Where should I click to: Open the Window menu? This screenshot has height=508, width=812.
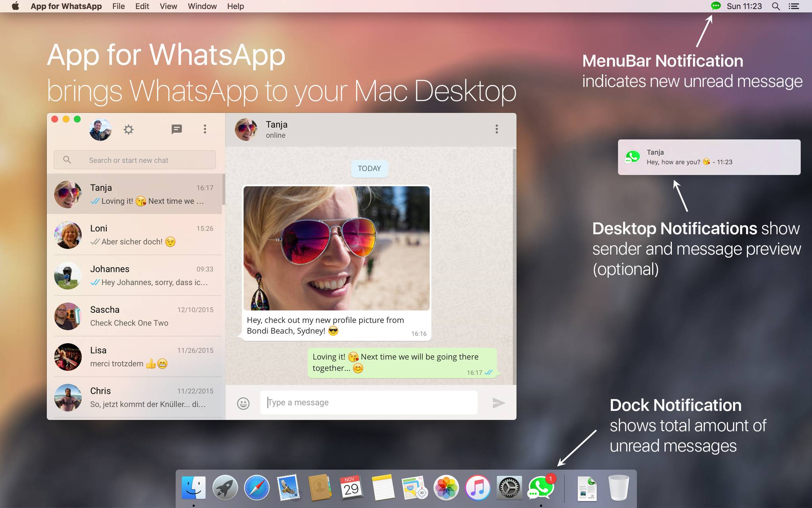pyautogui.click(x=202, y=6)
